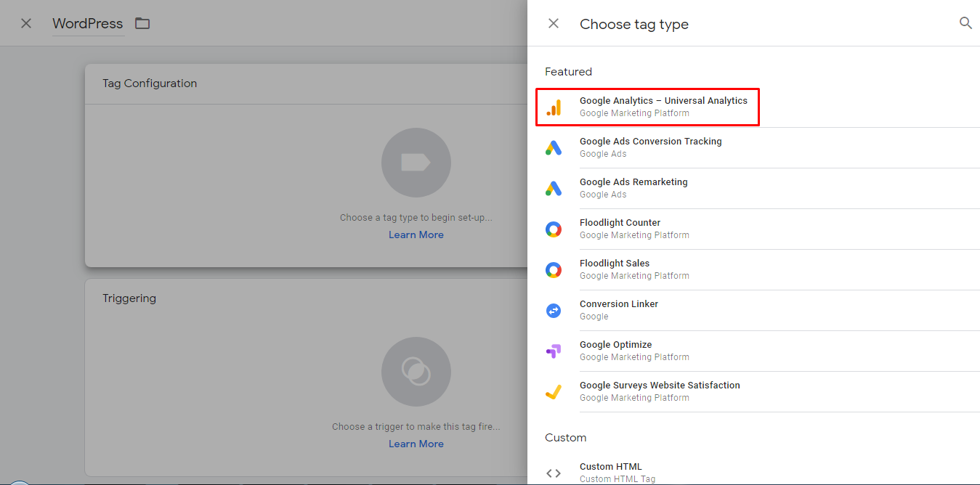Click the Google Ads Remarketing icon
Screen dimensions: 980x485
[x=554, y=188]
